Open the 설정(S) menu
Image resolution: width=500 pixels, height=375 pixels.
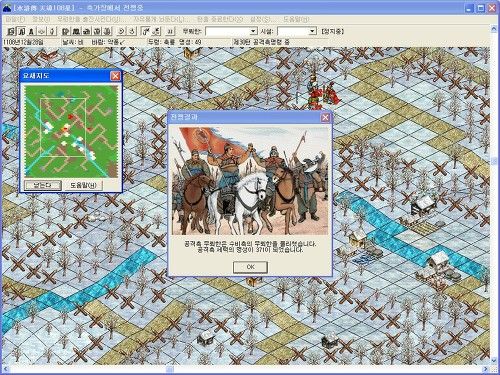point(263,19)
